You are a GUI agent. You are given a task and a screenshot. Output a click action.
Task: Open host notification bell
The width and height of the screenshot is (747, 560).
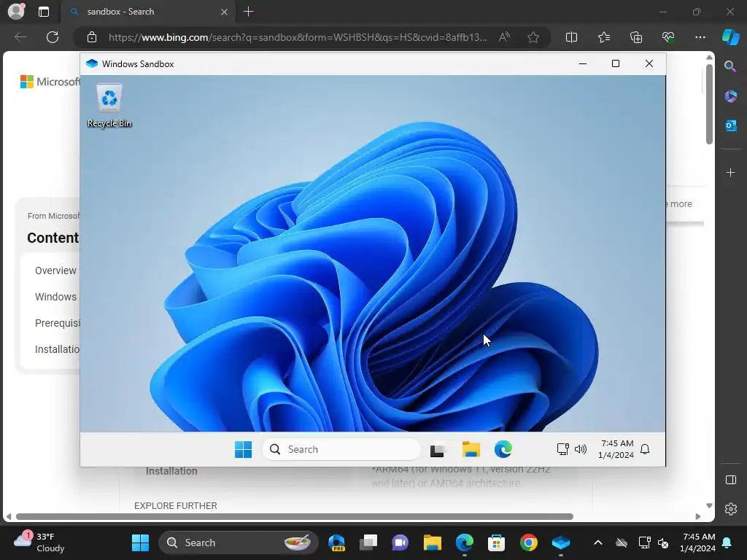click(727, 542)
